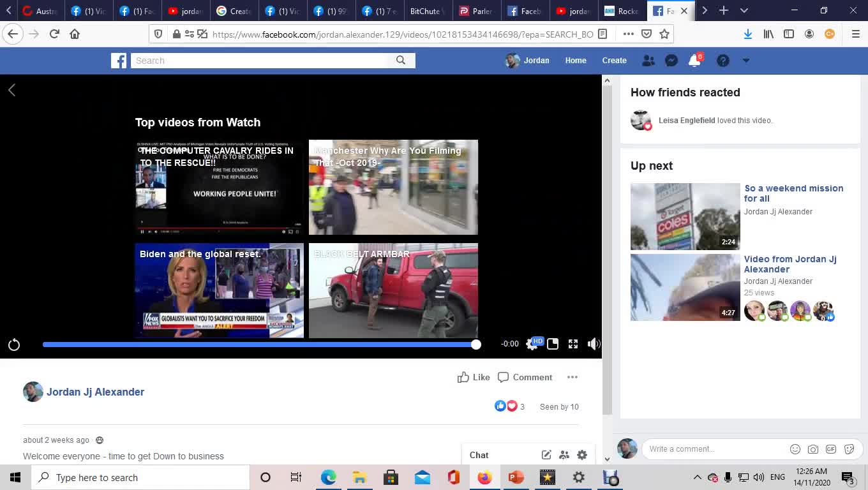Toggle the Firefox sidebar

pos(789,34)
